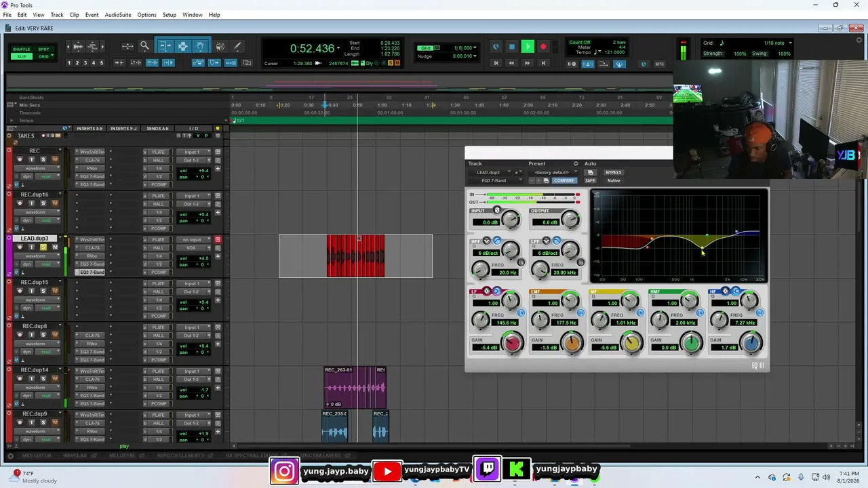Open LEAD.dup3 output selector VOX
The height and width of the screenshot is (488, 868).
pos(193,247)
